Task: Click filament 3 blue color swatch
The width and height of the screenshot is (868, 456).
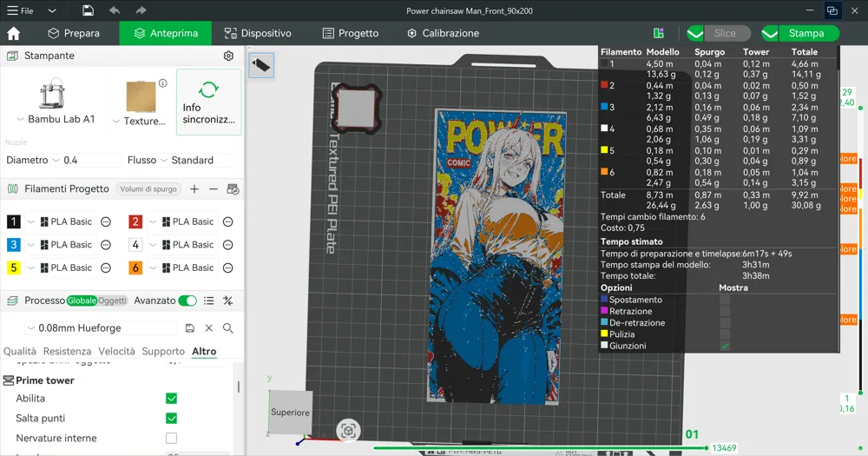Action: point(13,245)
